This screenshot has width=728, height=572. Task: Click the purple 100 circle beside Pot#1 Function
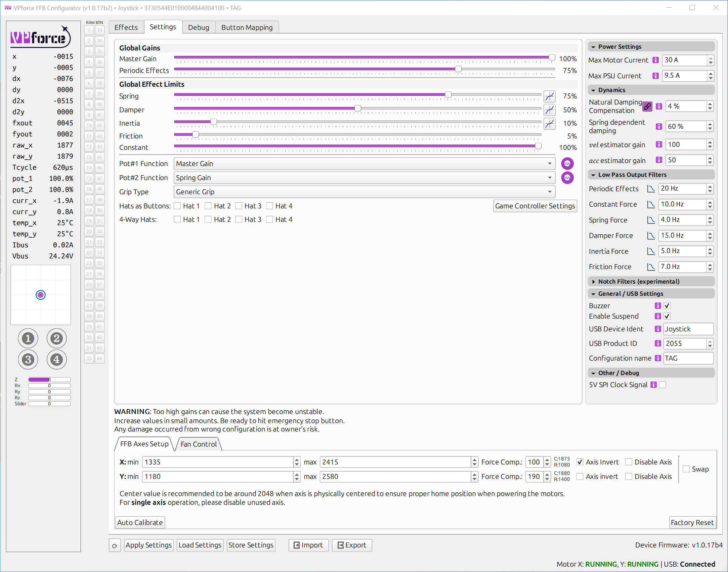pos(567,163)
